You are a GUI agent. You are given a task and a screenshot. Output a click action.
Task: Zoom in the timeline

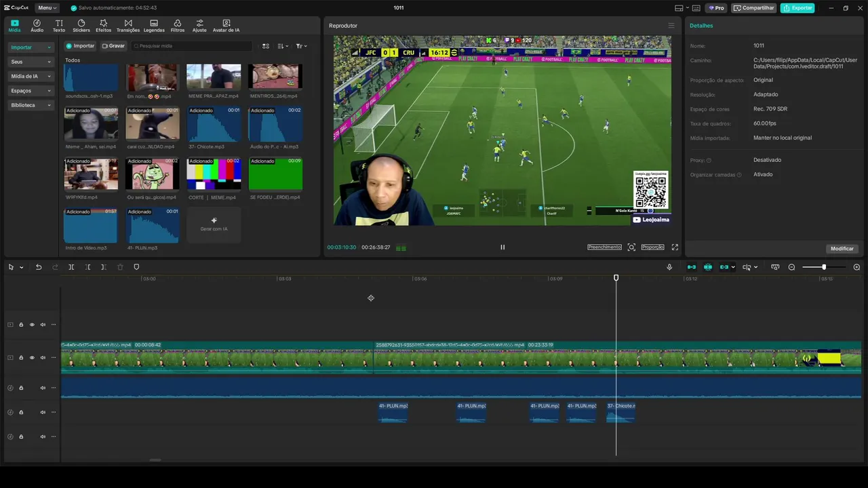(856, 267)
